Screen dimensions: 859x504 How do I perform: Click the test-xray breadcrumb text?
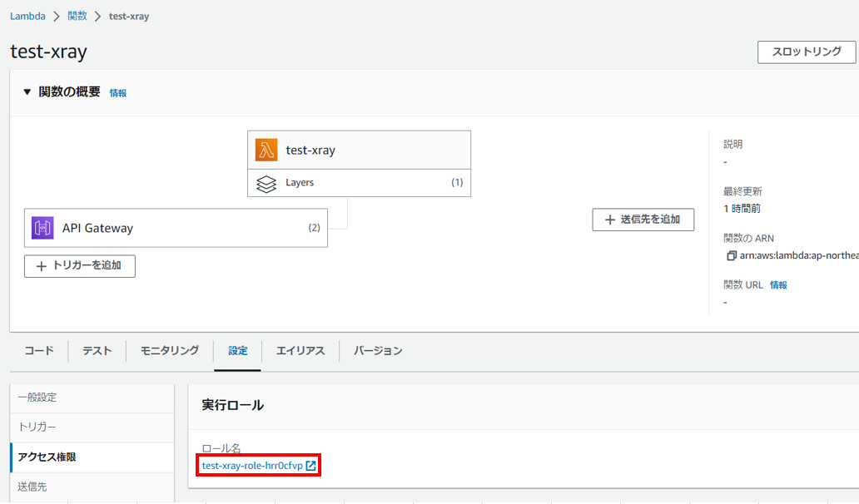[x=129, y=17]
